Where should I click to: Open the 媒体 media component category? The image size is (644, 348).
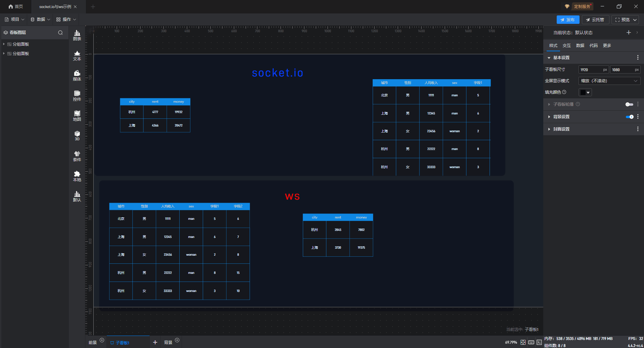point(77,76)
